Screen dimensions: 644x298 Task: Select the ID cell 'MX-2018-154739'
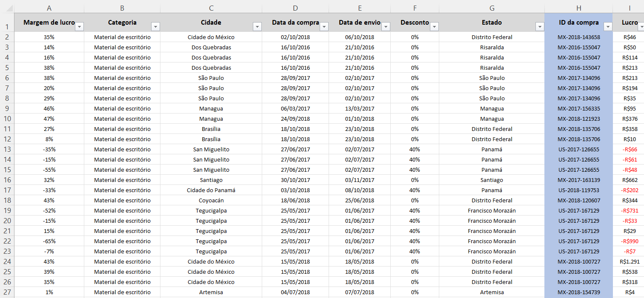579,292
